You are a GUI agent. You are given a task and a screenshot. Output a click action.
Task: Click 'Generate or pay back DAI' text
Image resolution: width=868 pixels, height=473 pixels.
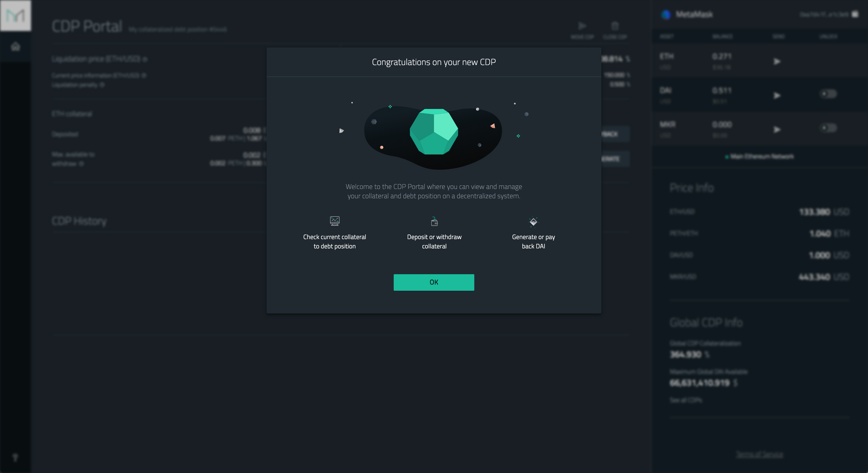click(x=533, y=241)
